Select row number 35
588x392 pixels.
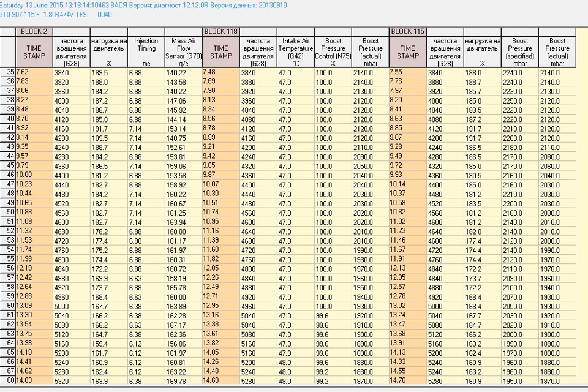tap(8, 72)
